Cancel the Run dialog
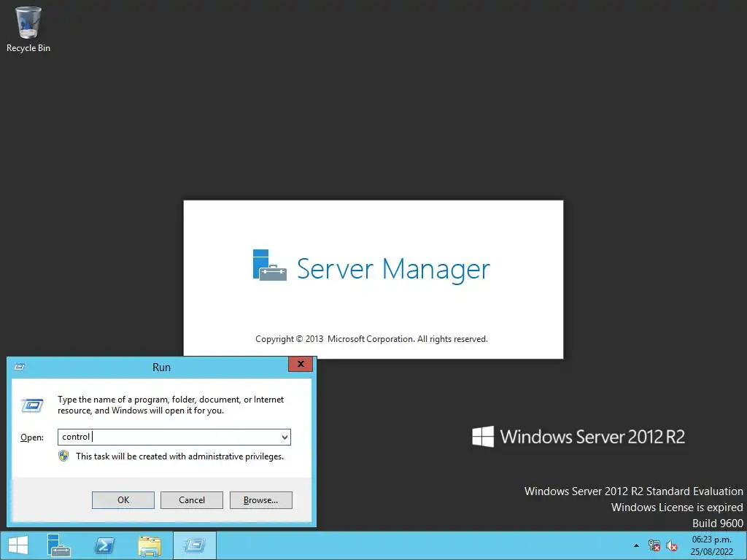This screenshot has height=560, width=747. point(192,500)
